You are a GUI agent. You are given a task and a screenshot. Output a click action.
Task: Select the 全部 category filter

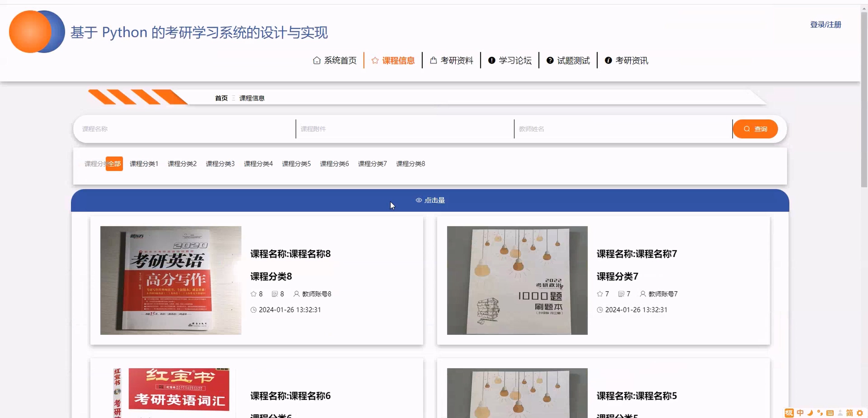[114, 164]
